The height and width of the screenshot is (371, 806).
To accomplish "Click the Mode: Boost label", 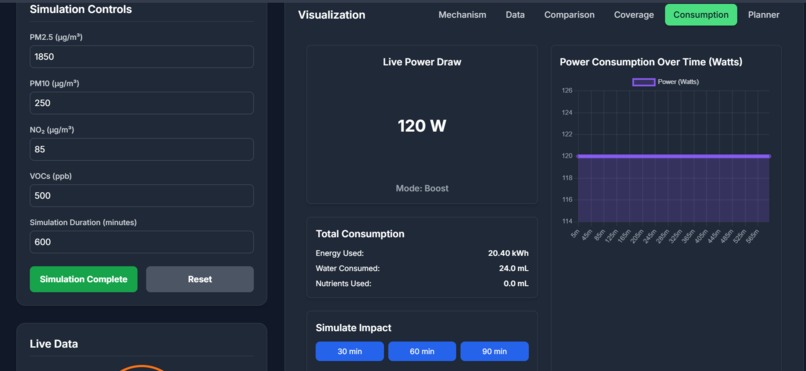I will point(422,188).
